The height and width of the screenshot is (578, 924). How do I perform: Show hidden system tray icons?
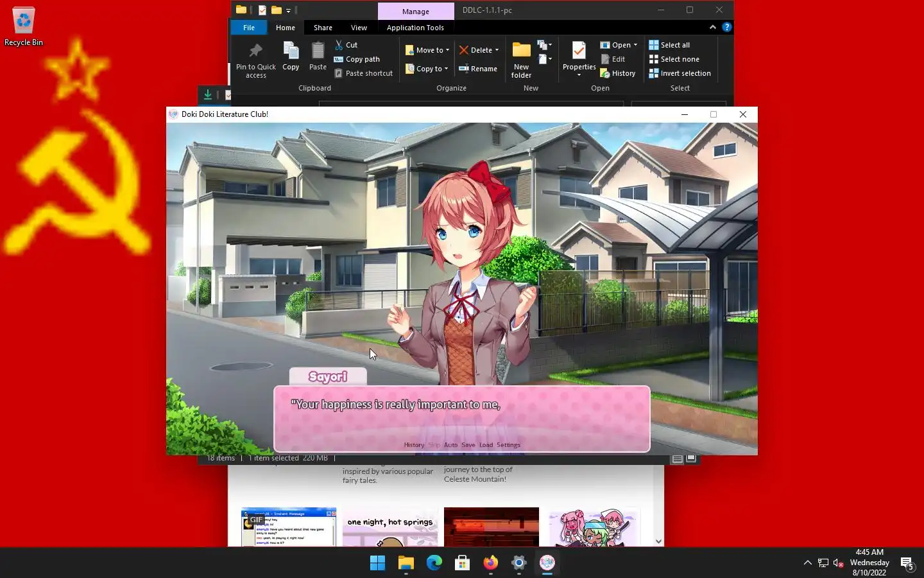click(x=808, y=563)
